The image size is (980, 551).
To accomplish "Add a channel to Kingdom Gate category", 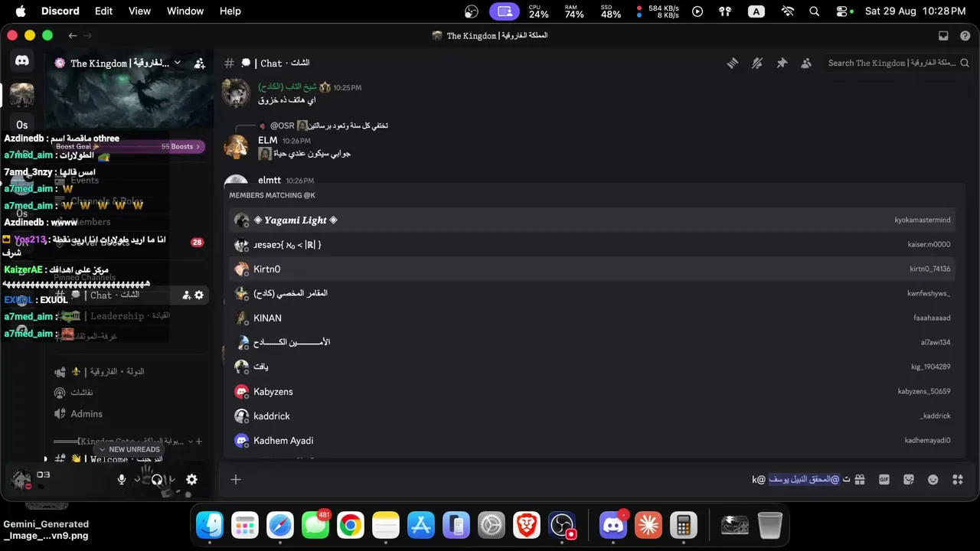I will (x=199, y=442).
